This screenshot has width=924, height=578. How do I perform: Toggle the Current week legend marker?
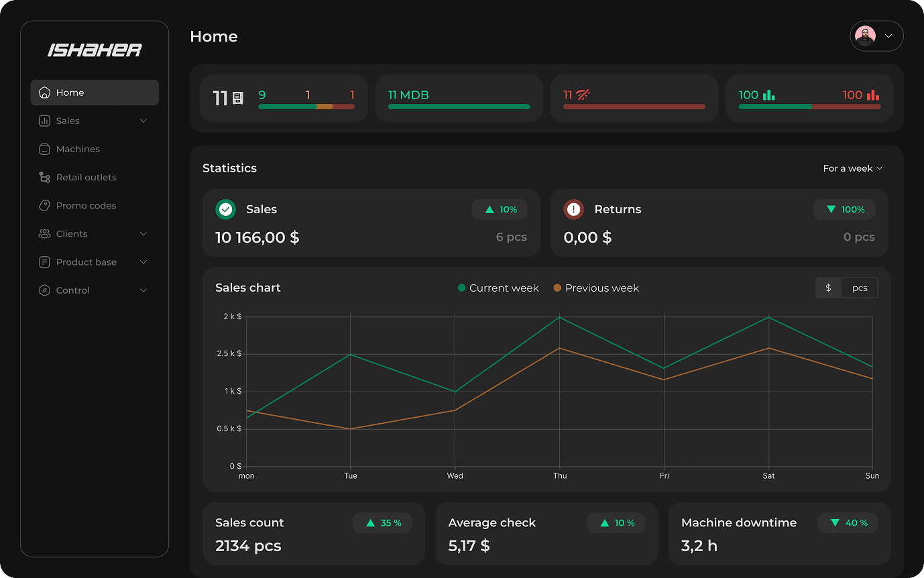coord(461,288)
